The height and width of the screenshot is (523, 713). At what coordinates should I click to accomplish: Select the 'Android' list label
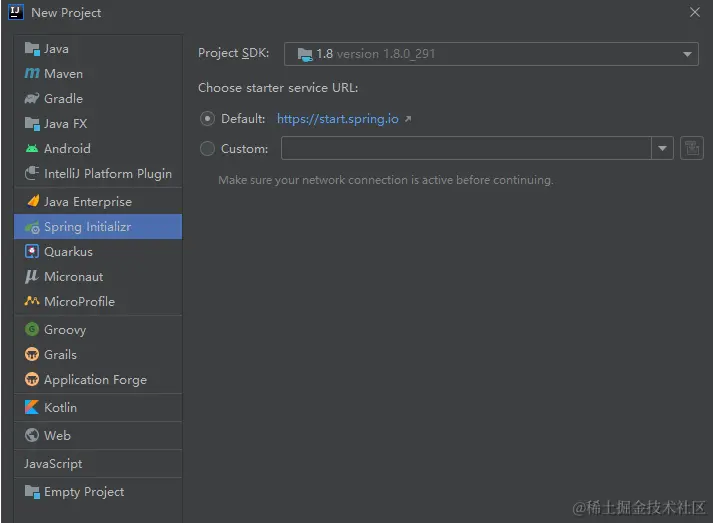[x=67, y=149]
